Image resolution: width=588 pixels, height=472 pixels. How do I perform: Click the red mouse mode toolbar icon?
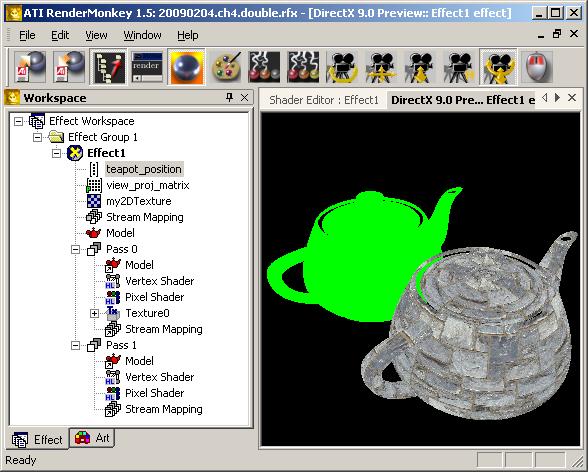pyautogui.click(x=537, y=67)
